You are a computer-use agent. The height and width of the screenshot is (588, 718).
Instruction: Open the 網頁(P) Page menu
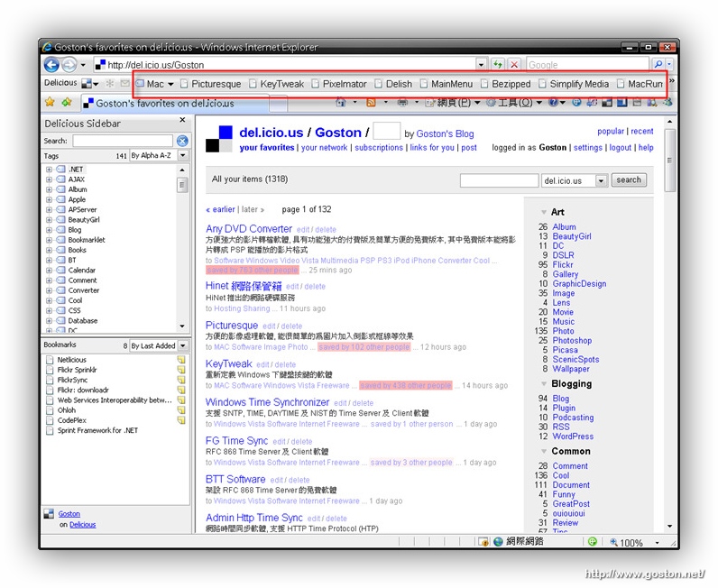click(x=454, y=102)
